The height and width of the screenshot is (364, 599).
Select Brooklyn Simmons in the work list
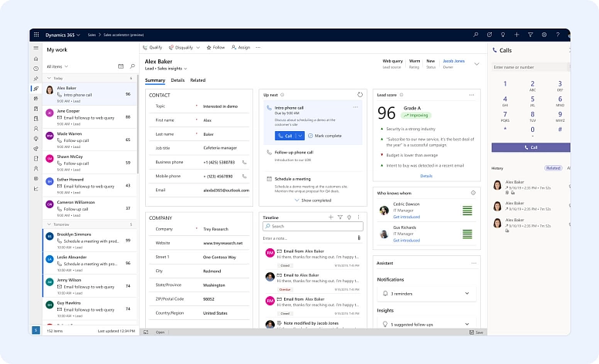click(x=90, y=241)
